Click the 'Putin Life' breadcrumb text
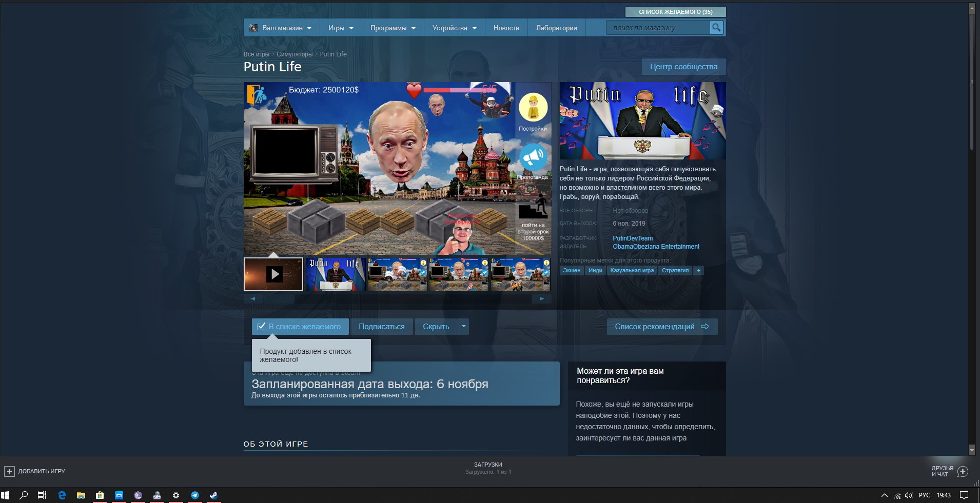Image resolution: width=980 pixels, height=503 pixels. (x=333, y=54)
